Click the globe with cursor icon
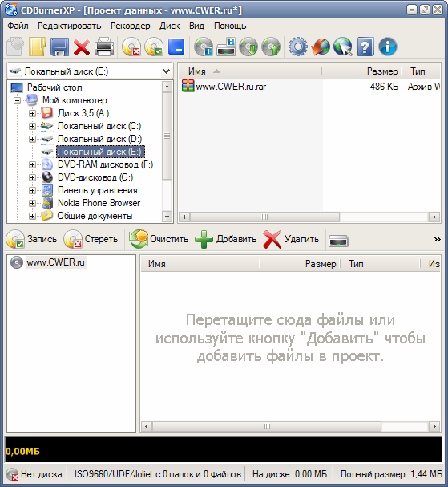This screenshot has height=487, width=448. point(343,47)
